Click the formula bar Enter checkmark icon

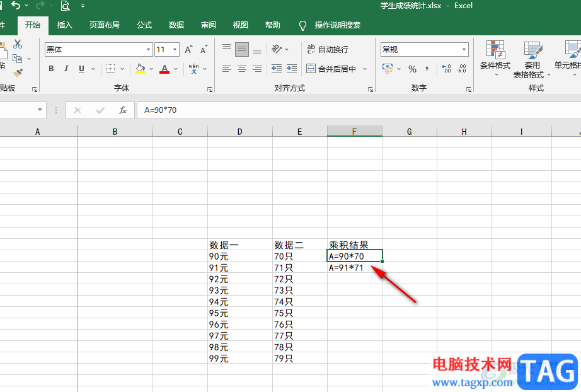(x=100, y=110)
